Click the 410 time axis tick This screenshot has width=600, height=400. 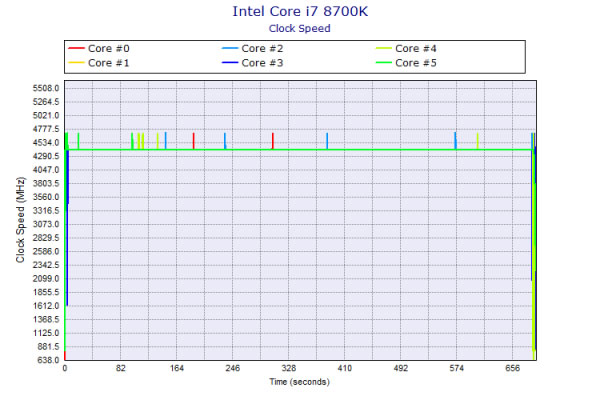(x=344, y=368)
